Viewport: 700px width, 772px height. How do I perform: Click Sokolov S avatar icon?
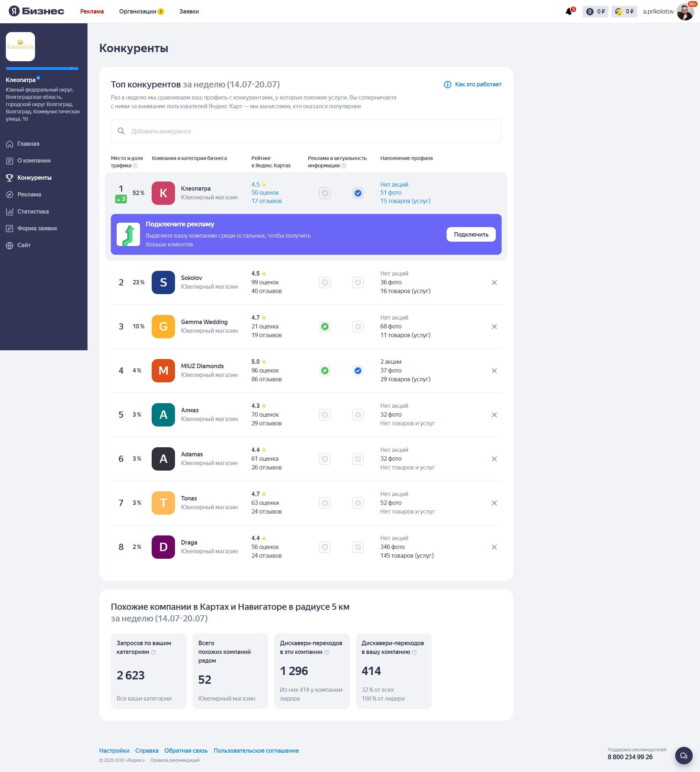tap(163, 283)
